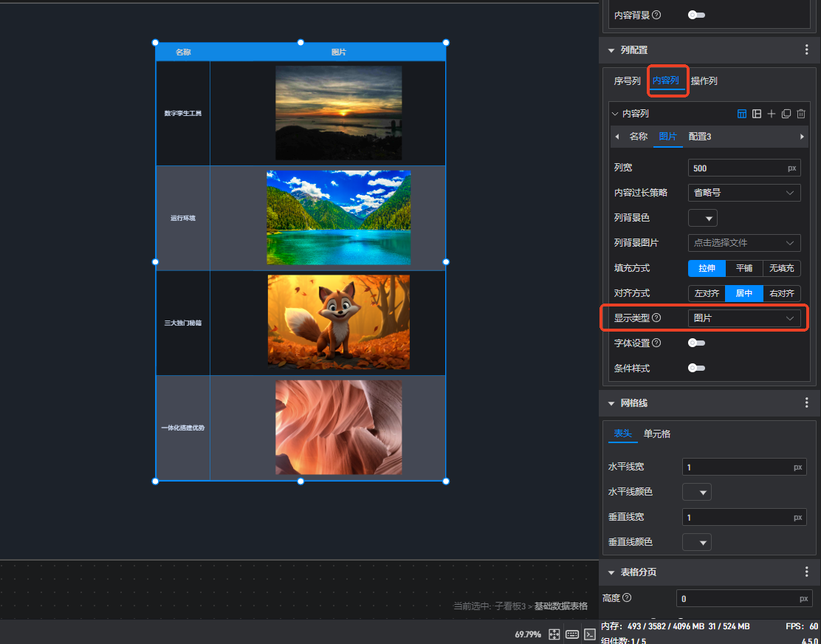The image size is (821, 644).
Task: Add a new content column with plus icon
Action: pos(772,114)
